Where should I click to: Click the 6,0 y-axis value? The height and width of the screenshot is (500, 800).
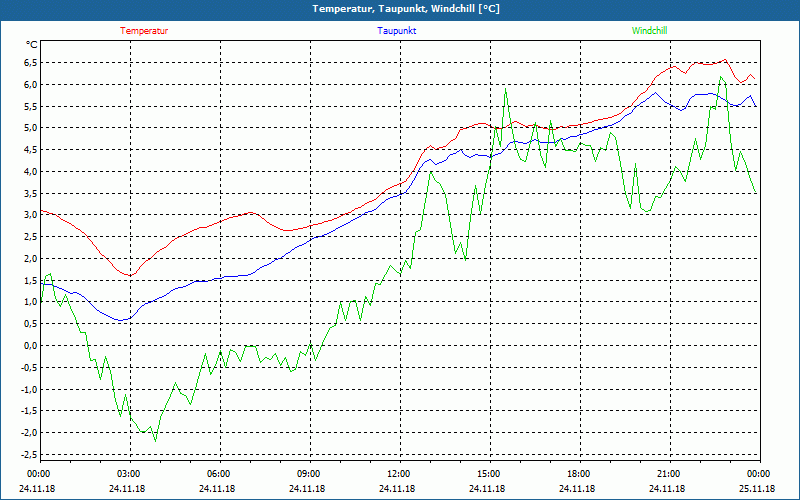(x=31, y=84)
